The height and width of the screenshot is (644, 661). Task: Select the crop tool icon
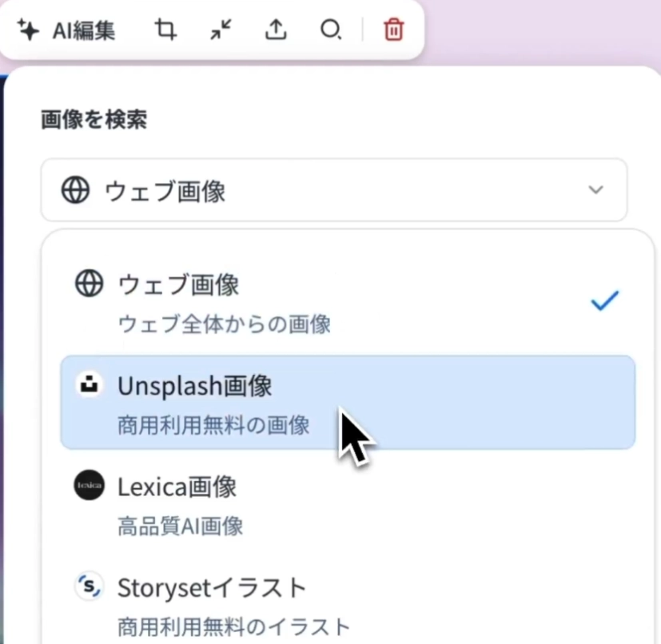pos(165,30)
